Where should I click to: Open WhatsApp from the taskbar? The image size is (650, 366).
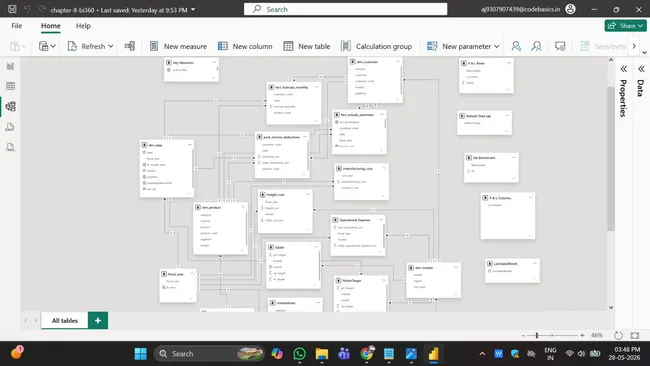click(x=299, y=354)
